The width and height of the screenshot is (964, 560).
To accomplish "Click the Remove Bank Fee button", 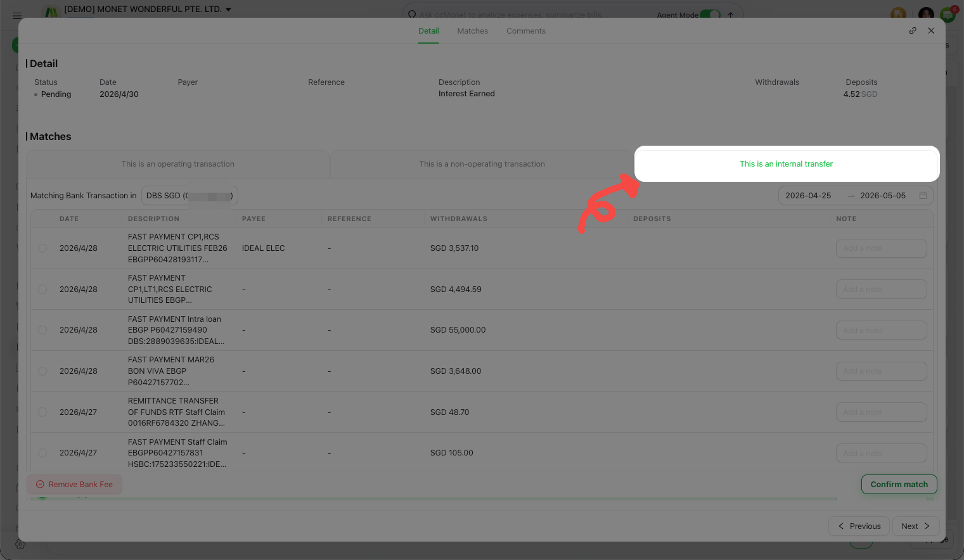I will 74,485.
